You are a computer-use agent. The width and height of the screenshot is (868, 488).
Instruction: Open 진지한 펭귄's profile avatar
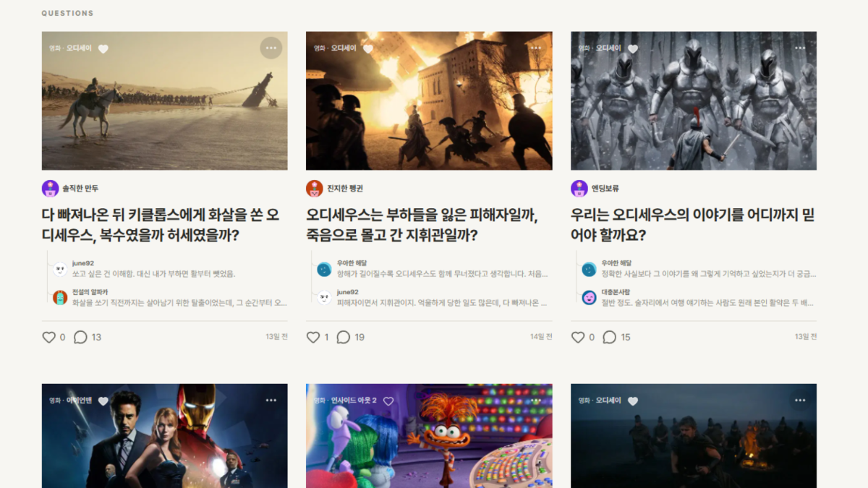pyautogui.click(x=315, y=189)
